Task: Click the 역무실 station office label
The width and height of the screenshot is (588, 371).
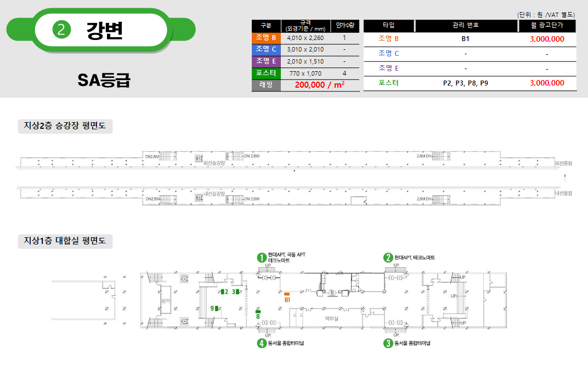Action: pos(331,318)
